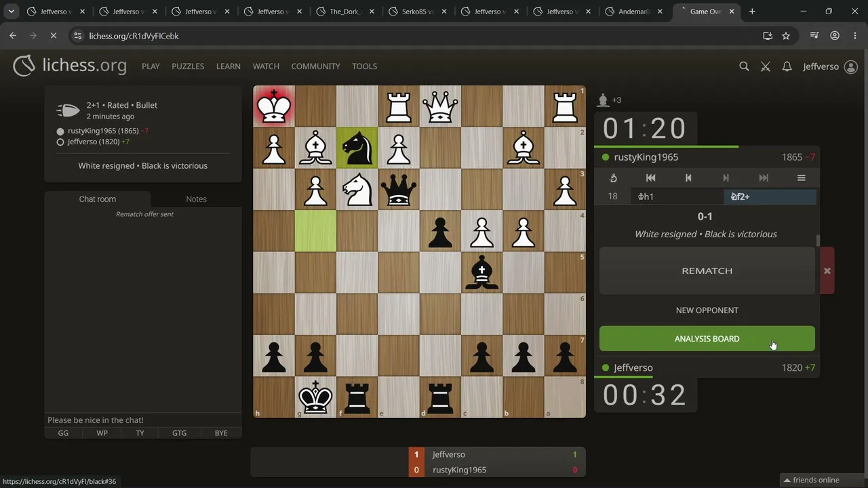The width and height of the screenshot is (868, 488).
Task: Open the ANALYSIS BOARD
Action: pyautogui.click(x=707, y=339)
